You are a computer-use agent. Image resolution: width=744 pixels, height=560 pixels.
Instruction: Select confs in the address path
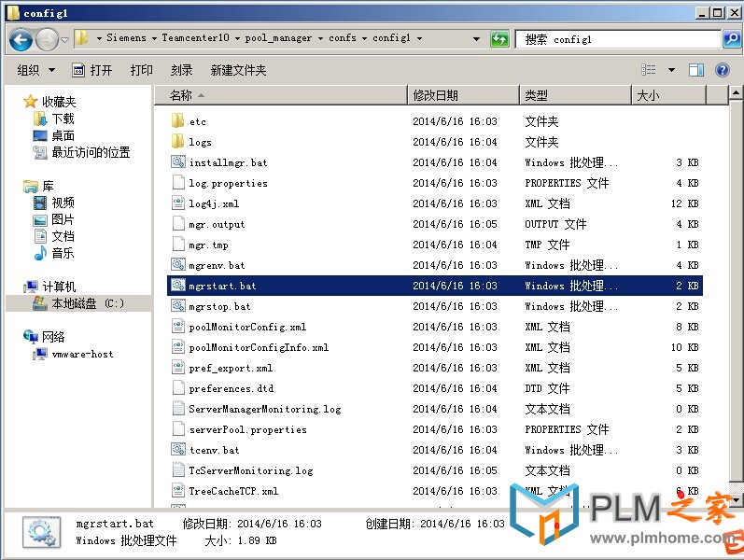[x=342, y=37]
